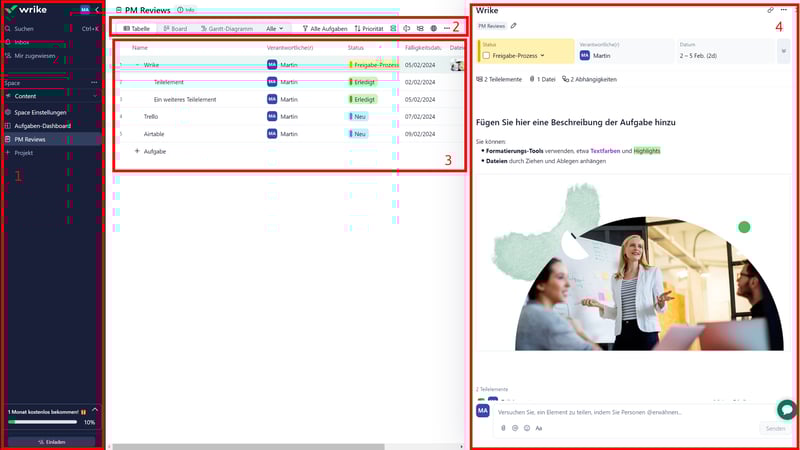The width and height of the screenshot is (800, 450).
Task: Open the Ein weiteres Teilelement row
Action: [x=185, y=99]
